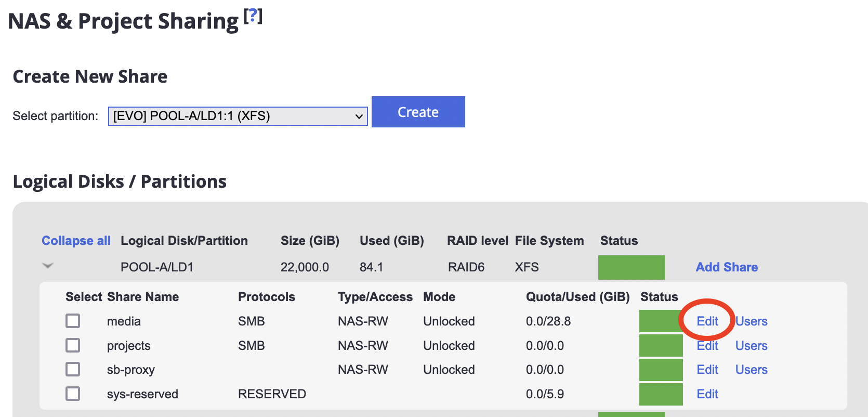
Task: Open Users for the sb-proxy share
Action: (752, 370)
